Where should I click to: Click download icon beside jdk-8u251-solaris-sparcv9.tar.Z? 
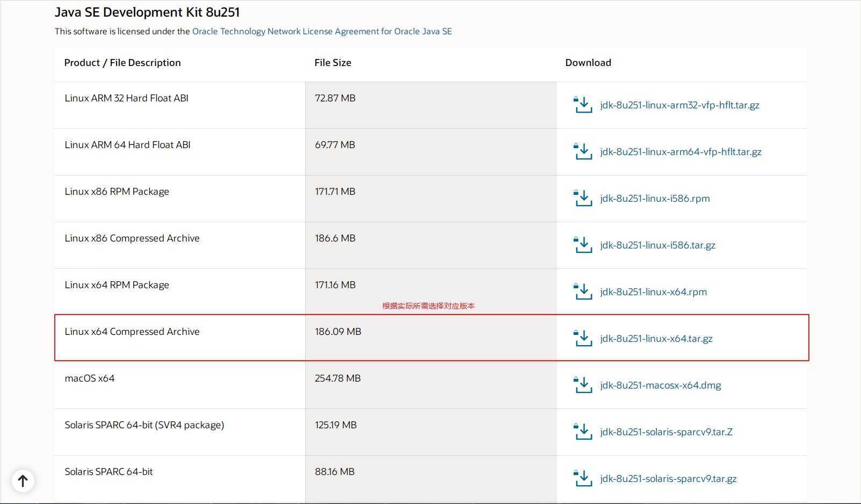point(583,432)
